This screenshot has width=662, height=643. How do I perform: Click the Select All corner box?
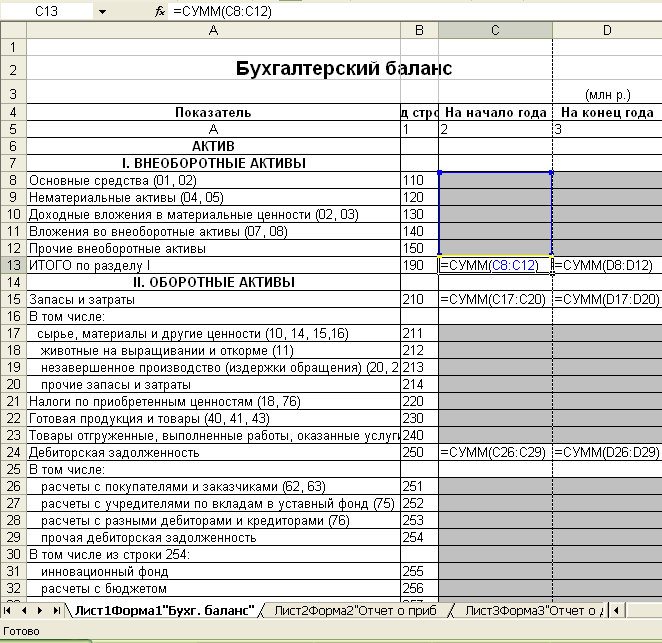[x=12, y=30]
